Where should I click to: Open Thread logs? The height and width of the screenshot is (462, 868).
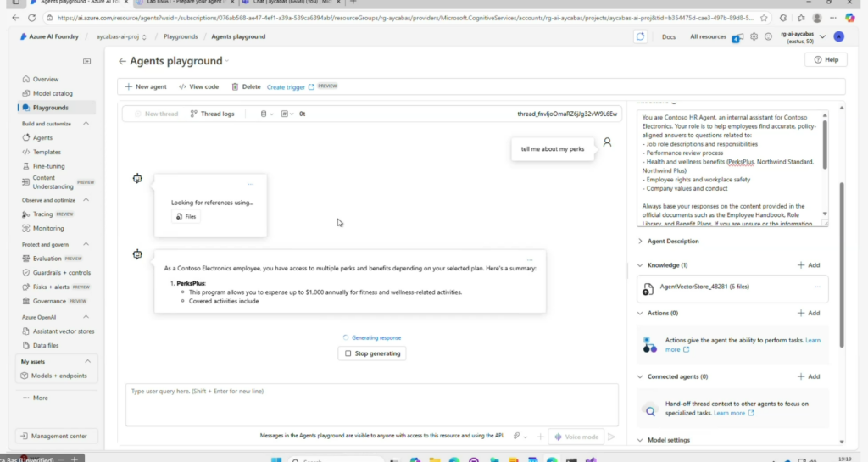(x=213, y=114)
